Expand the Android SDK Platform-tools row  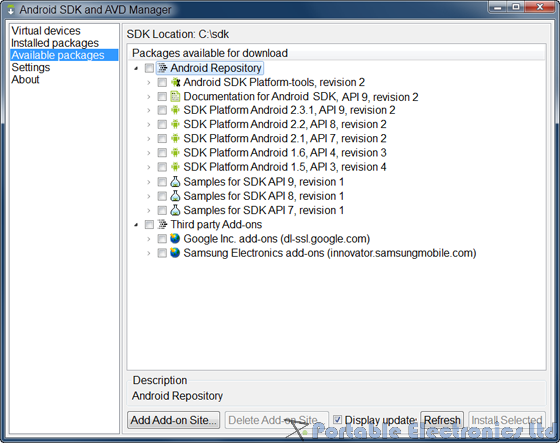(x=149, y=83)
